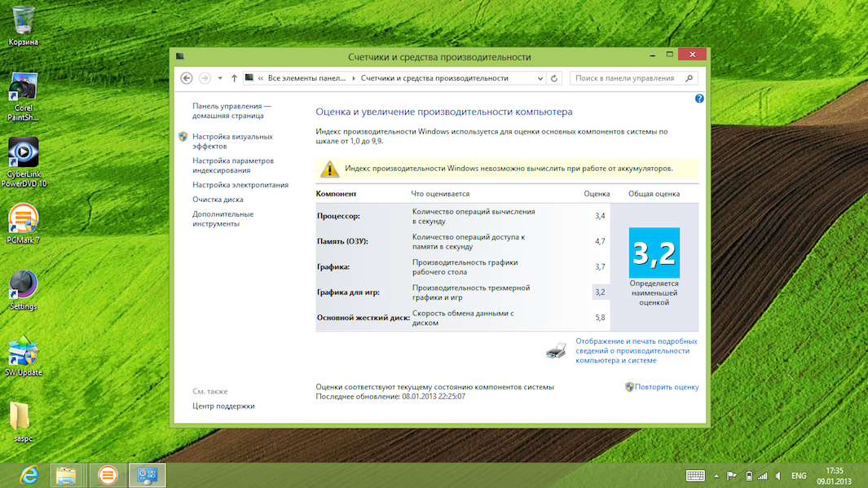The height and width of the screenshot is (488, 868).
Task: Click the control panel search field
Action: tap(626, 78)
